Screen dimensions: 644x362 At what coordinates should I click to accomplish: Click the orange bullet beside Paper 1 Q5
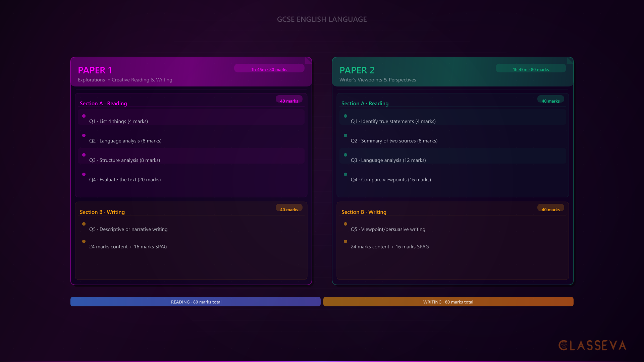pos(84,224)
